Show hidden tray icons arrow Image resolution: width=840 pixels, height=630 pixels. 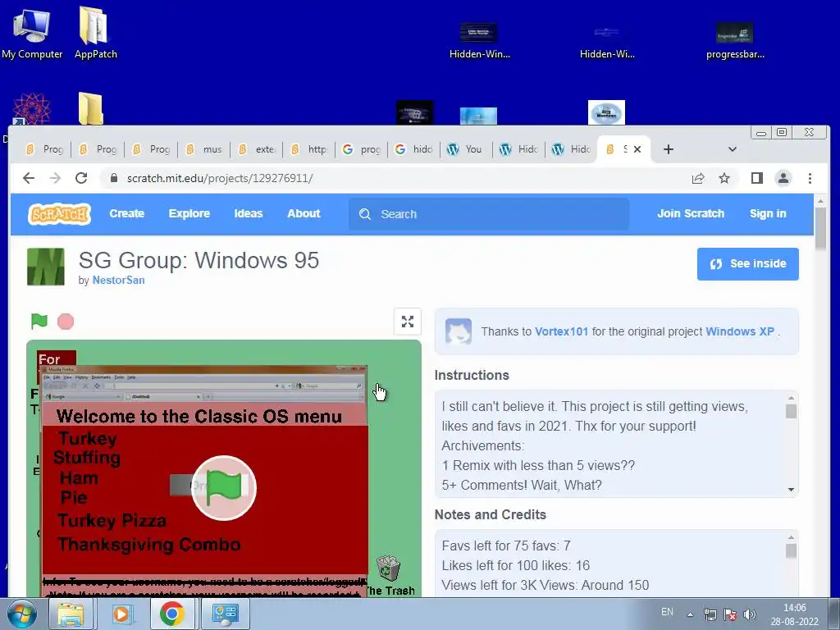point(691,614)
